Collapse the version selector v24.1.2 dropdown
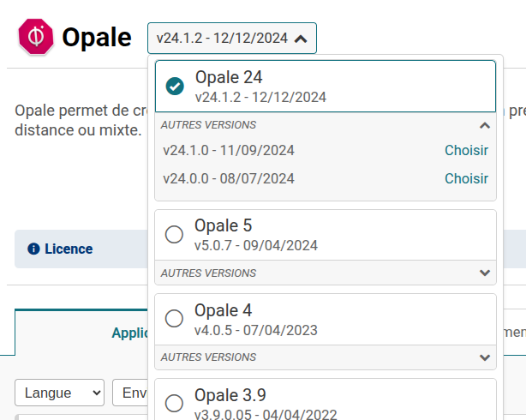Image resolution: width=526 pixels, height=420 pixels. 232,39
